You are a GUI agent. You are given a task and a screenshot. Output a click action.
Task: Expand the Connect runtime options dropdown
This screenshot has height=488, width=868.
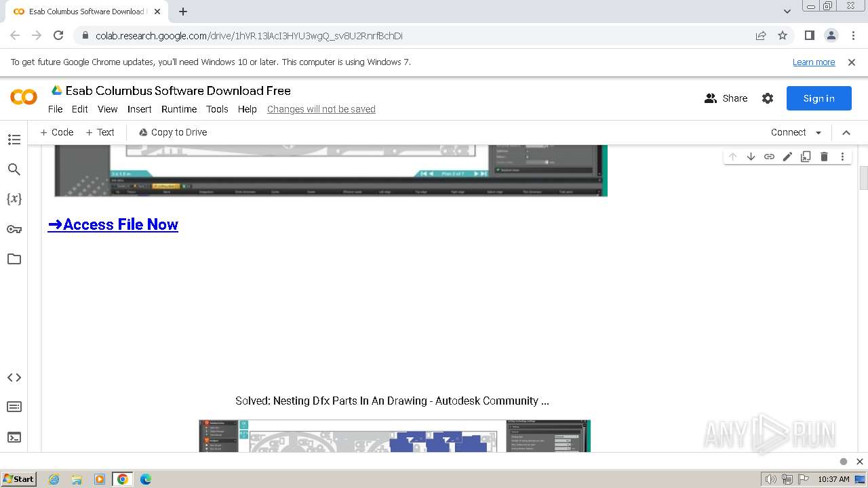818,133
